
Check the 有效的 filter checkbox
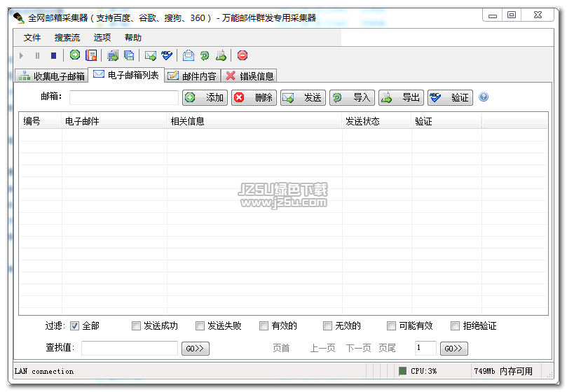click(264, 326)
